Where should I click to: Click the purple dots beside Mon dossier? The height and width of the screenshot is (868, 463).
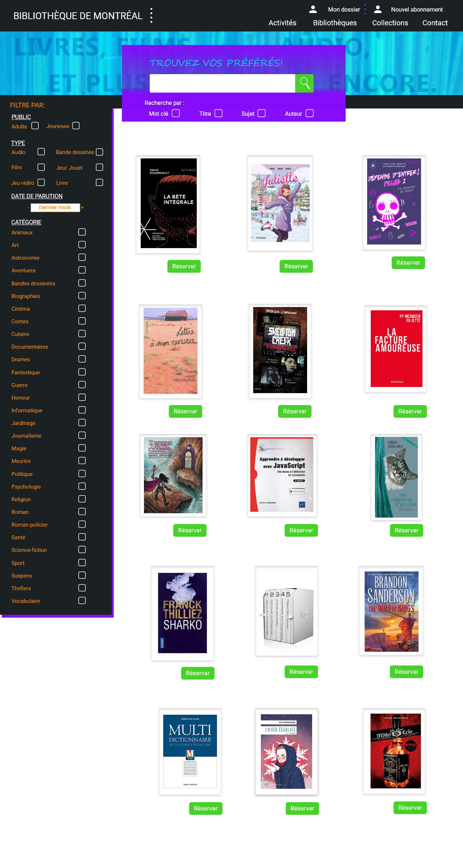(x=365, y=9)
